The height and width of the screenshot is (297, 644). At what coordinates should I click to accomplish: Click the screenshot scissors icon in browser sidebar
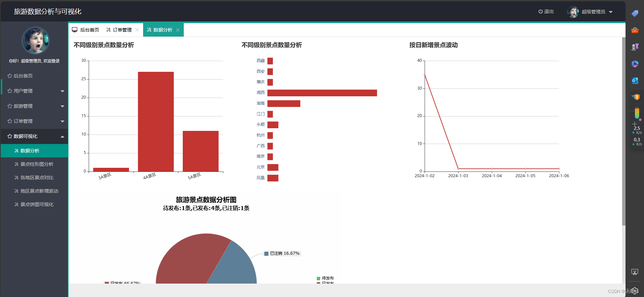[x=635, y=272]
